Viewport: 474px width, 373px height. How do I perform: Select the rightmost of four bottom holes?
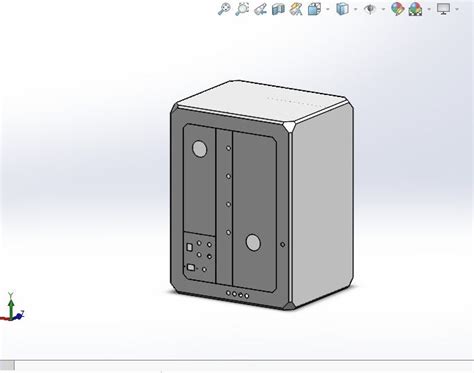[x=247, y=296]
